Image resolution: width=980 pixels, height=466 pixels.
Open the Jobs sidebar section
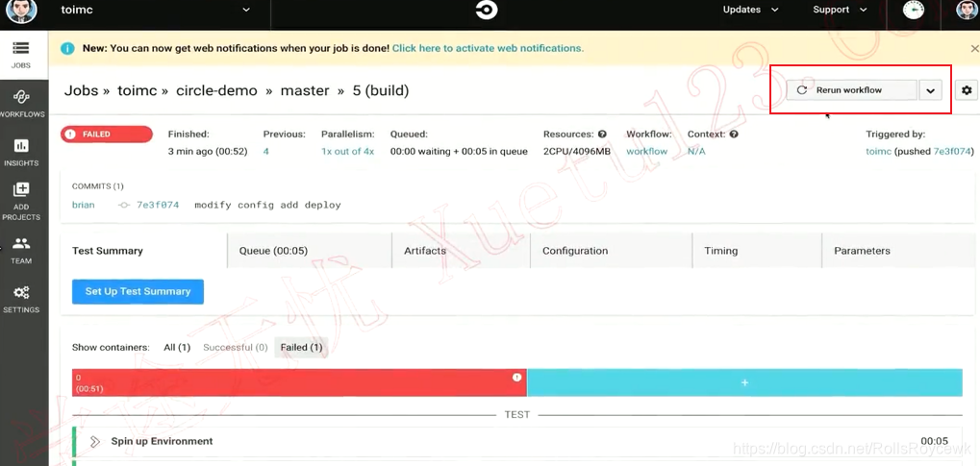pos(20,54)
